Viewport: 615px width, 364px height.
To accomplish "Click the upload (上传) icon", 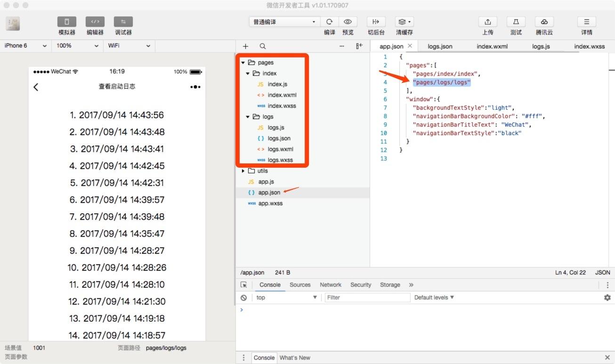I will (488, 22).
